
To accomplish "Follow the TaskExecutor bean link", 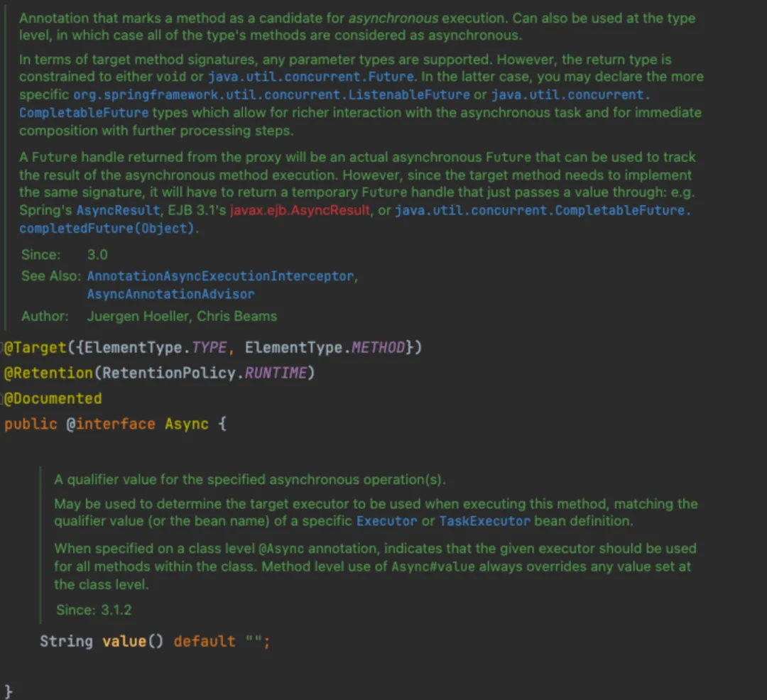I will (484, 521).
